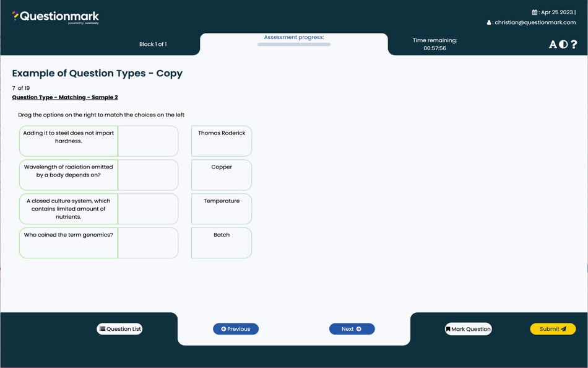The width and height of the screenshot is (588, 368).
Task: Click the '7 of 19' question counter
Action: point(20,88)
